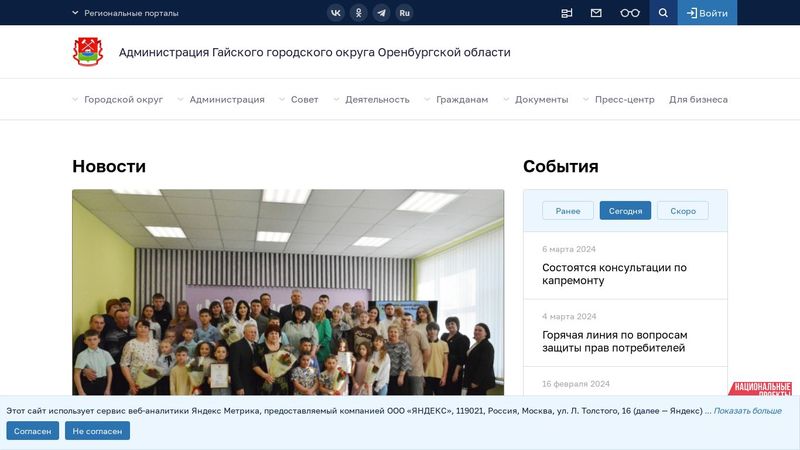Click the icon left of the envelope
800x450 pixels.
(567, 13)
